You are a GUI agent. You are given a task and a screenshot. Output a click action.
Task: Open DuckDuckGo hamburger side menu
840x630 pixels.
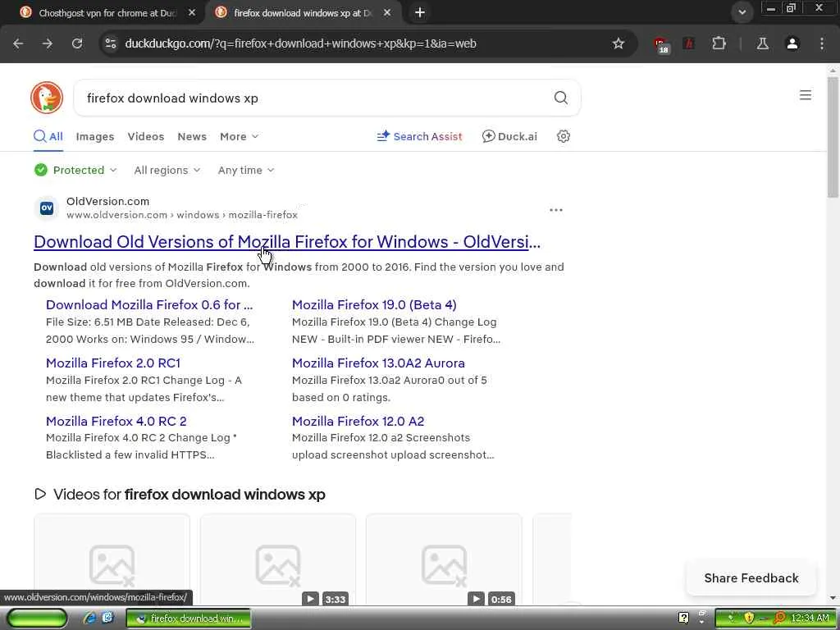click(x=806, y=95)
